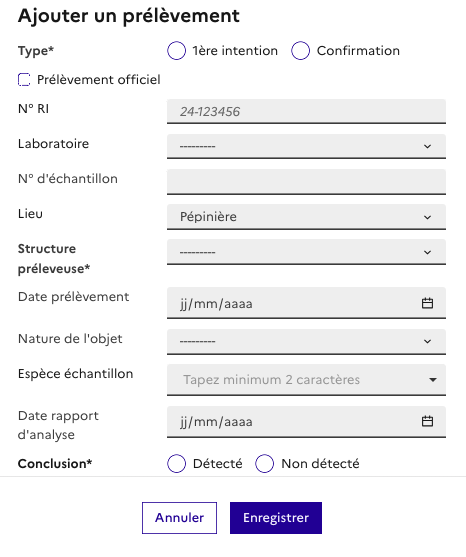This screenshot has height=557, width=466.
Task: Click the Nature de l'objet chevron
Action: pos(427,341)
